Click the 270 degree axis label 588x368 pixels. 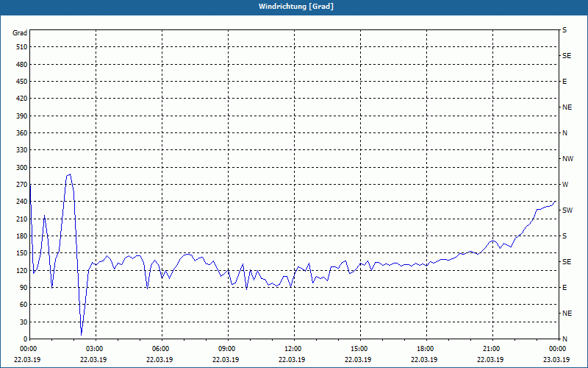tap(22, 185)
